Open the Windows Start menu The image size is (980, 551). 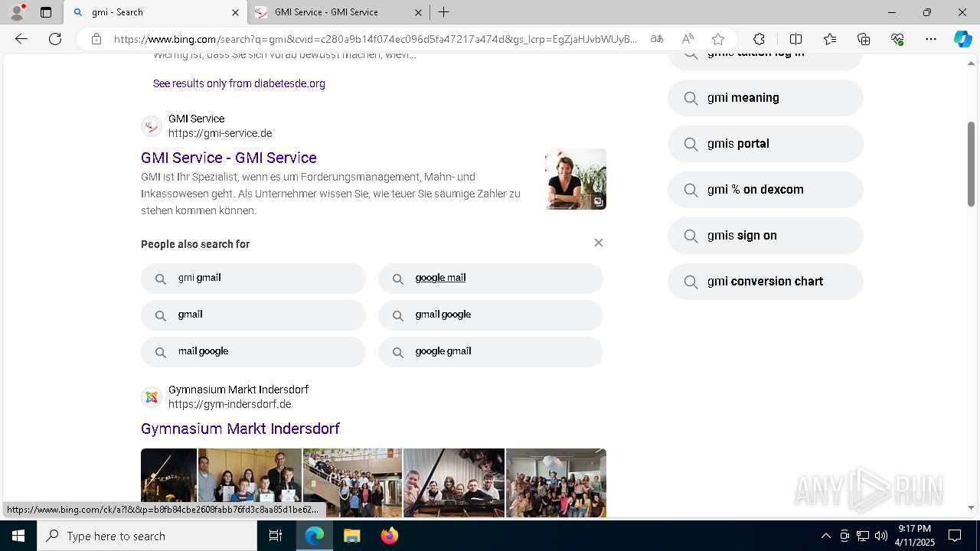[x=18, y=536]
